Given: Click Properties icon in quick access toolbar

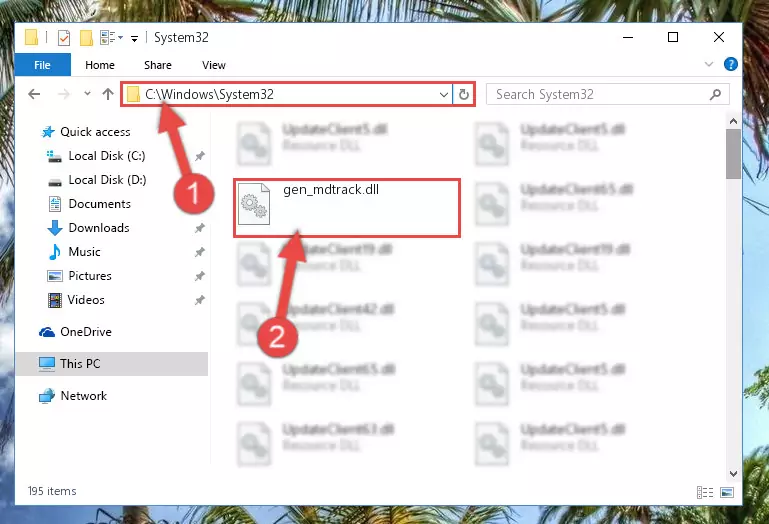Looking at the screenshot, I should 64,38.
